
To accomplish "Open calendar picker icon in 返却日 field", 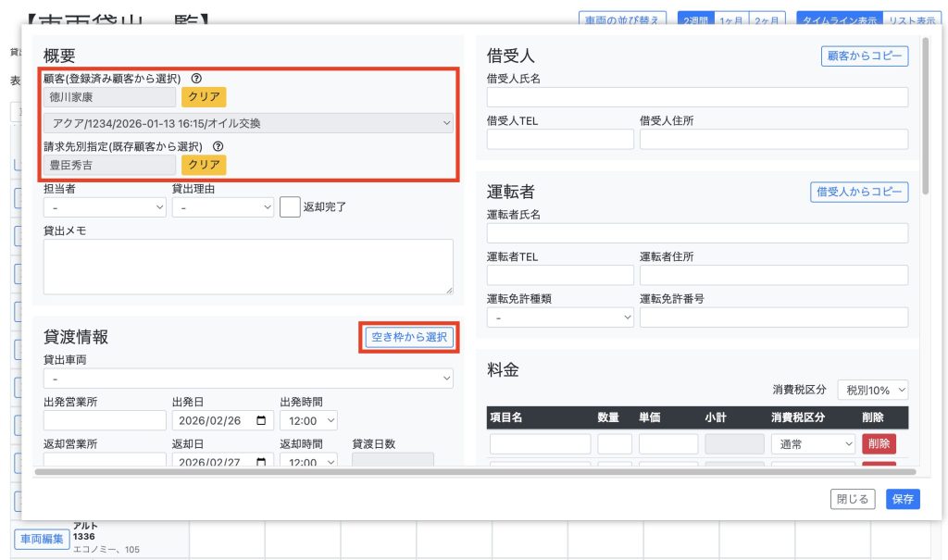I will click(262, 462).
